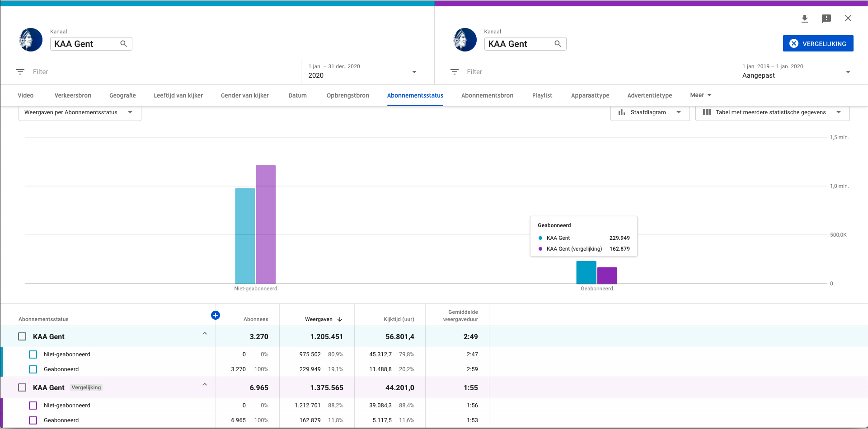Switch to the Verkeersbron tab

(73, 95)
